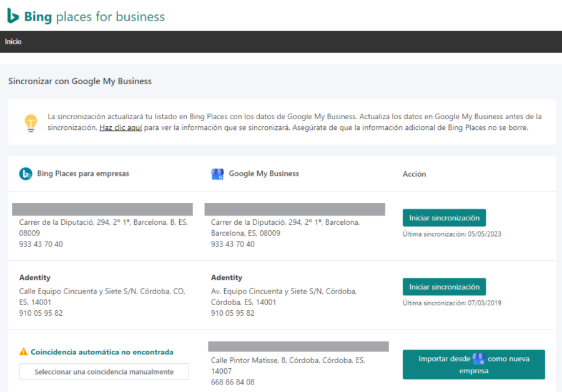Click the Bing logo icon in header
The image size is (562, 392).
[13, 16]
